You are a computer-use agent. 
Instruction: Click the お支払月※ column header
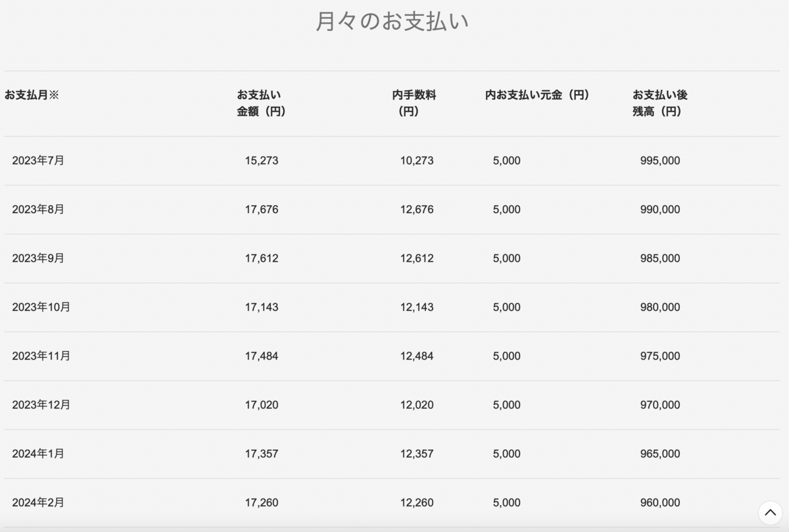32,95
